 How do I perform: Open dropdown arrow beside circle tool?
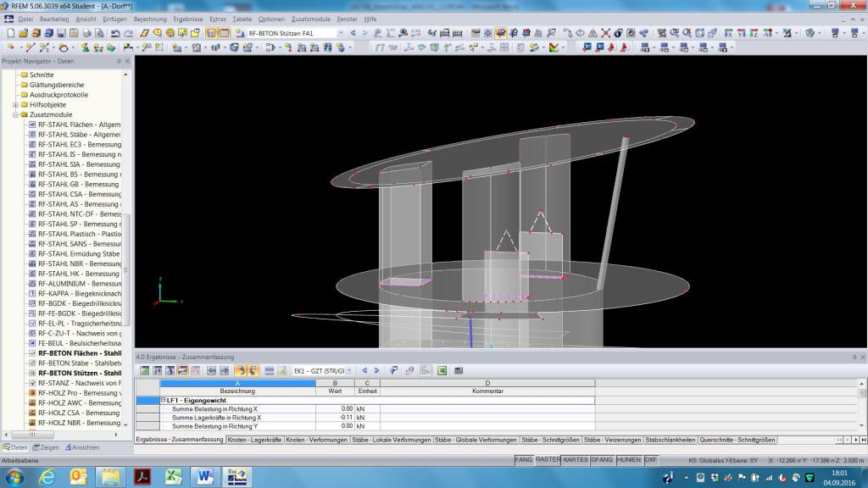coord(73,47)
